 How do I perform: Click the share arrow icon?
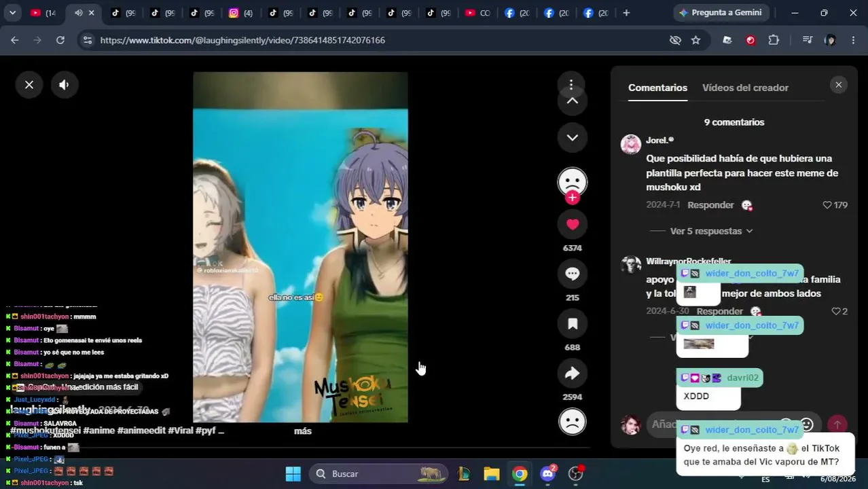pyautogui.click(x=573, y=373)
